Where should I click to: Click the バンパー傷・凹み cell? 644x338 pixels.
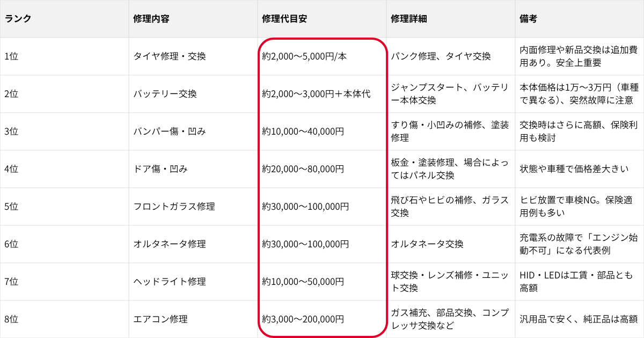(x=170, y=131)
